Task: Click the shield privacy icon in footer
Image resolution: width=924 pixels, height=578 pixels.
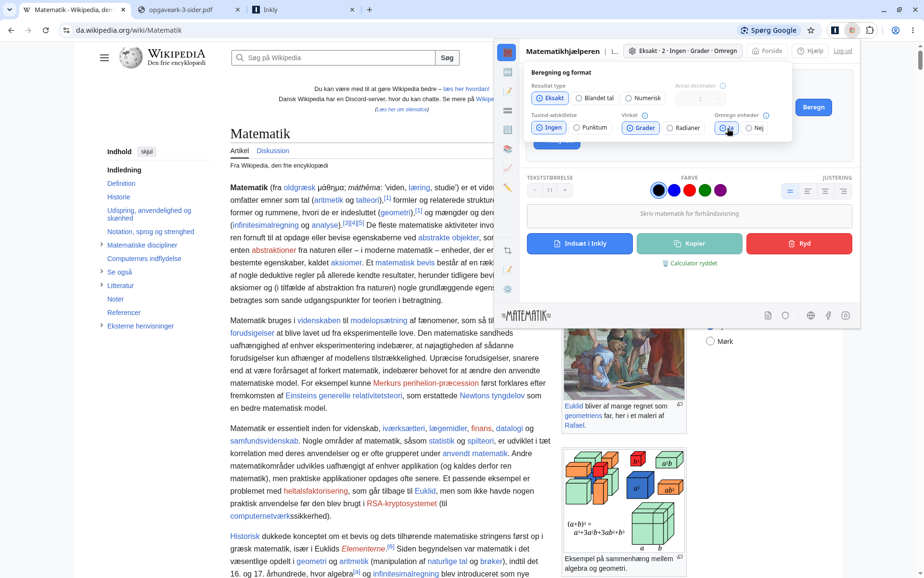Action: [x=785, y=315]
